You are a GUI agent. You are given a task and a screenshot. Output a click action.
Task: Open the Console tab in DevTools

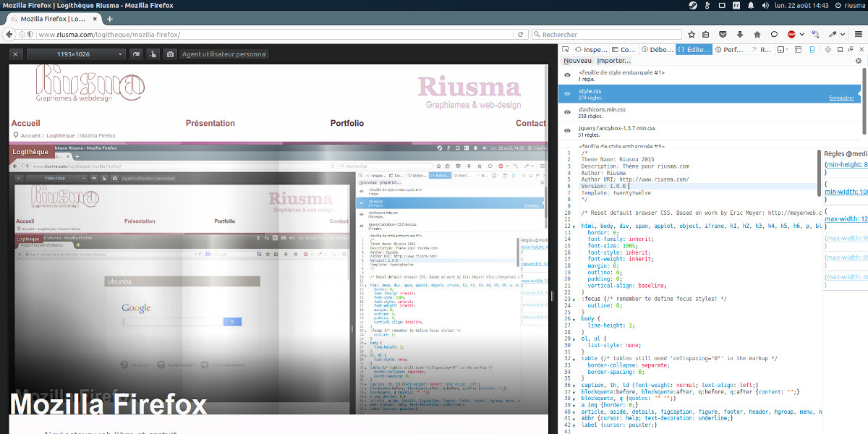(624, 50)
